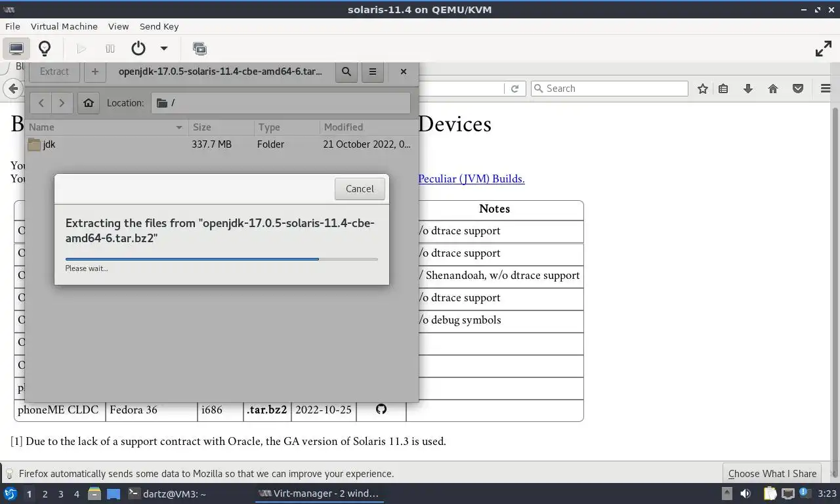Sort archive entries by Modified column
Screen dimensions: 840x504
[369, 127]
